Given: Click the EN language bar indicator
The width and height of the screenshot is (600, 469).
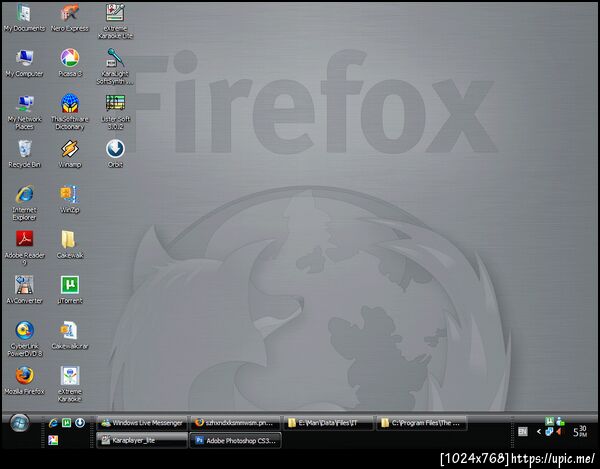Looking at the screenshot, I should pyautogui.click(x=523, y=432).
